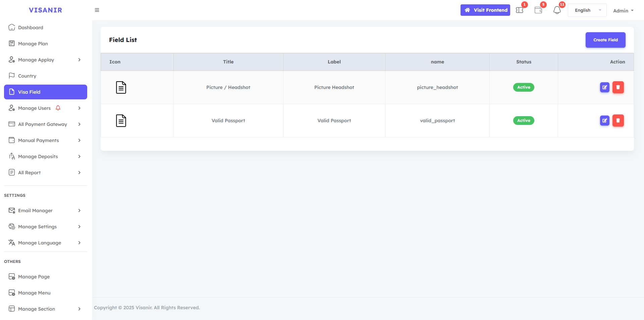Click the Create Field button
This screenshot has height=320, width=644.
pos(605,40)
